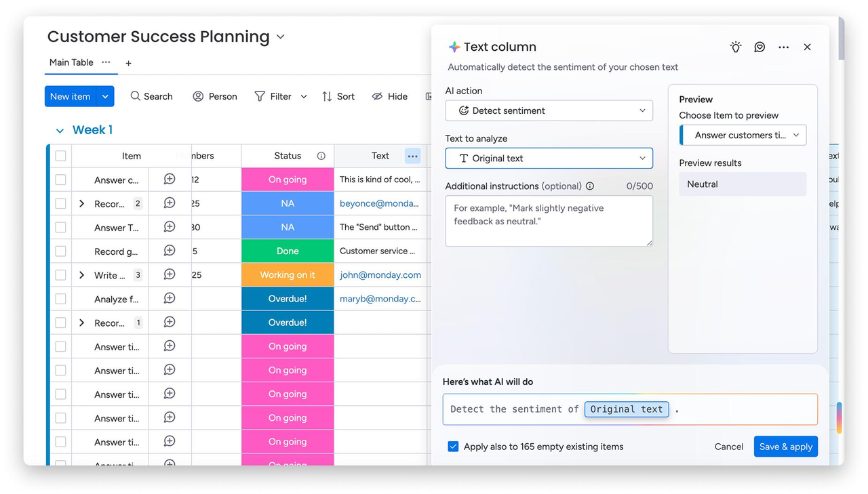This screenshot has width=868, height=494.
Task: Open the AI action Detect sentiment dropdown
Action: pyautogui.click(x=549, y=110)
